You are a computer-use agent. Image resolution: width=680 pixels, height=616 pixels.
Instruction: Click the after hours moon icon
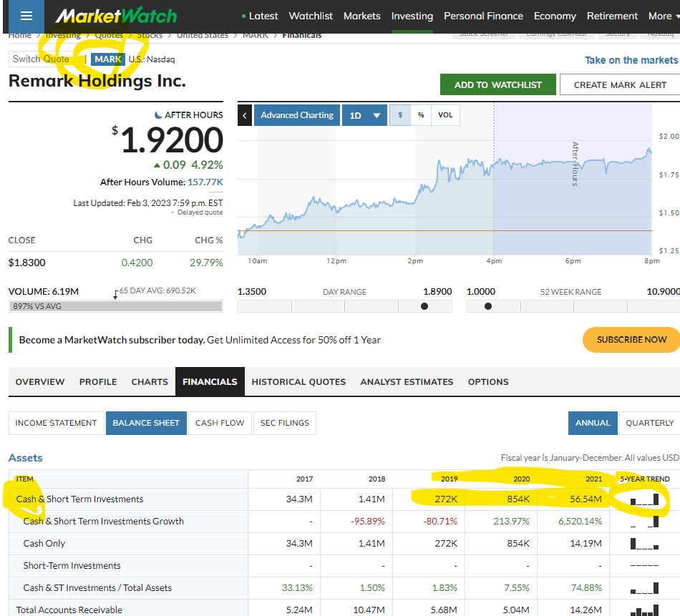pyautogui.click(x=158, y=115)
